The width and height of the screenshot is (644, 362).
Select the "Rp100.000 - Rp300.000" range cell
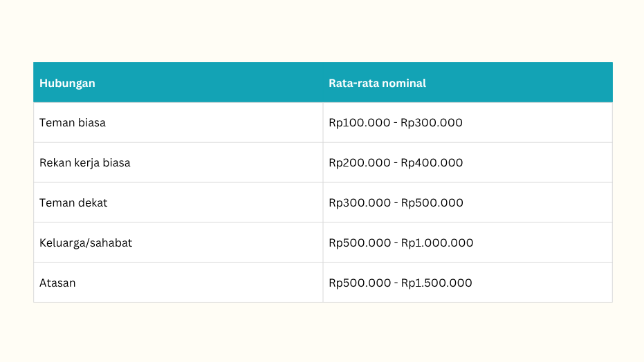[396, 123]
